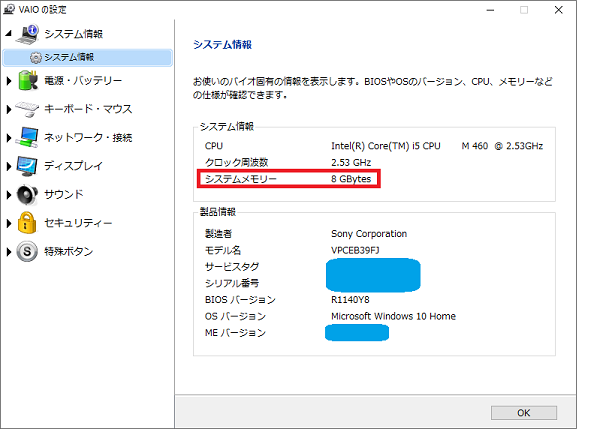Expand the ネットワーク・接続 tree node
The image size is (615, 429).
(x=9, y=138)
